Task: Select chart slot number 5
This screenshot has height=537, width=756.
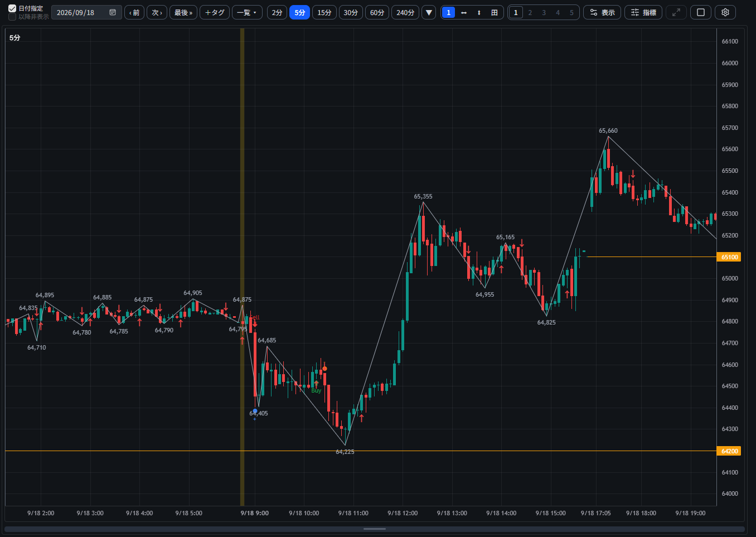Action: 571,12
